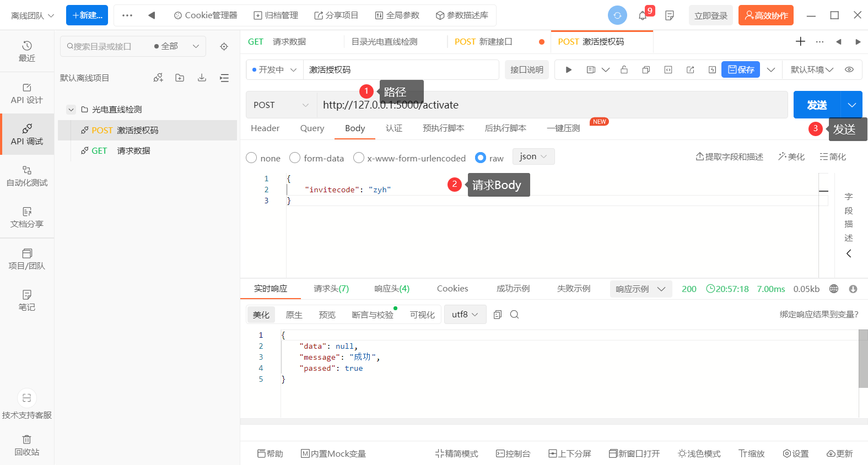Select the raw body type radio
The image size is (868, 465).
point(481,158)
